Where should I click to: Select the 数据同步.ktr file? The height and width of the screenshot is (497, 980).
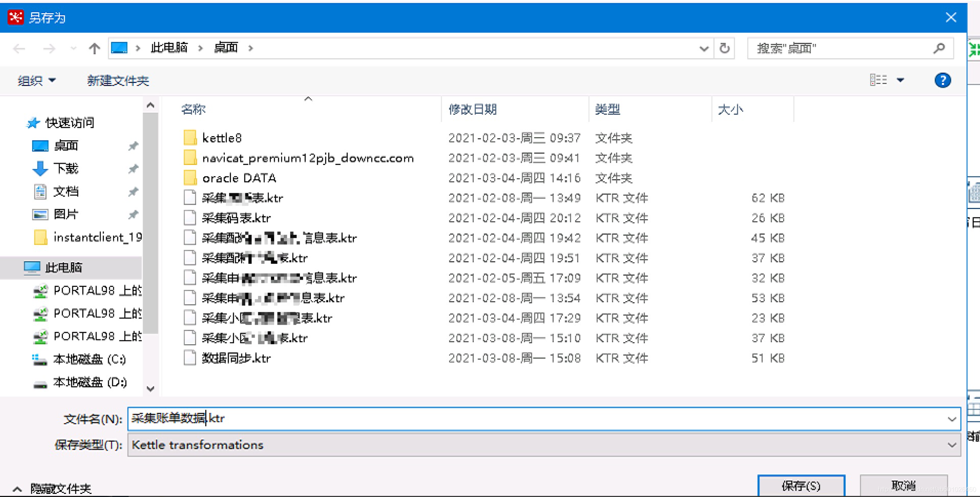236,358
